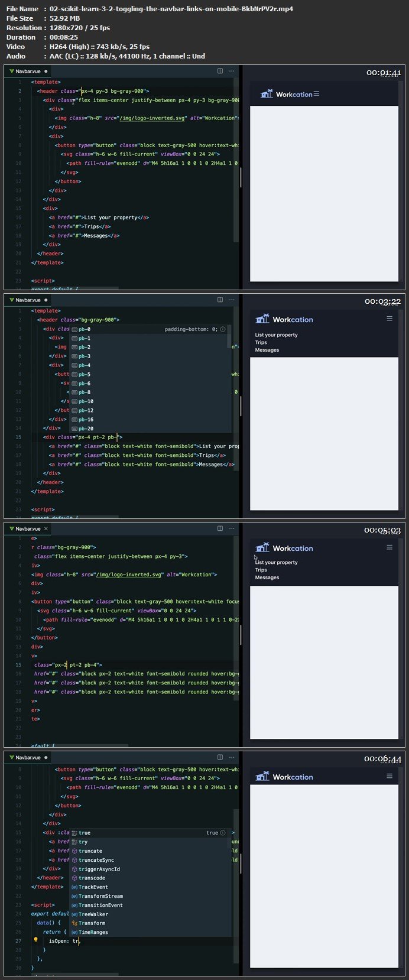Click 'List your property' link in 00:03:22 preview

tap(276, 335)
